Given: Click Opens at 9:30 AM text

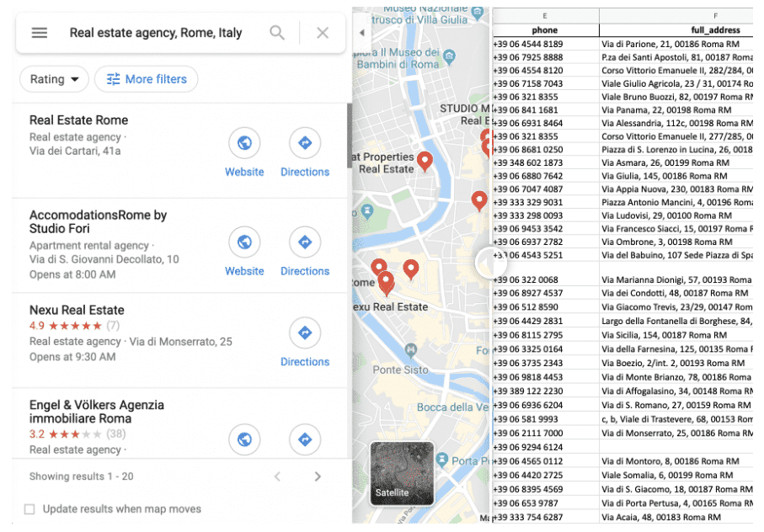Looking at the screenshot, I should click(72, 357).
